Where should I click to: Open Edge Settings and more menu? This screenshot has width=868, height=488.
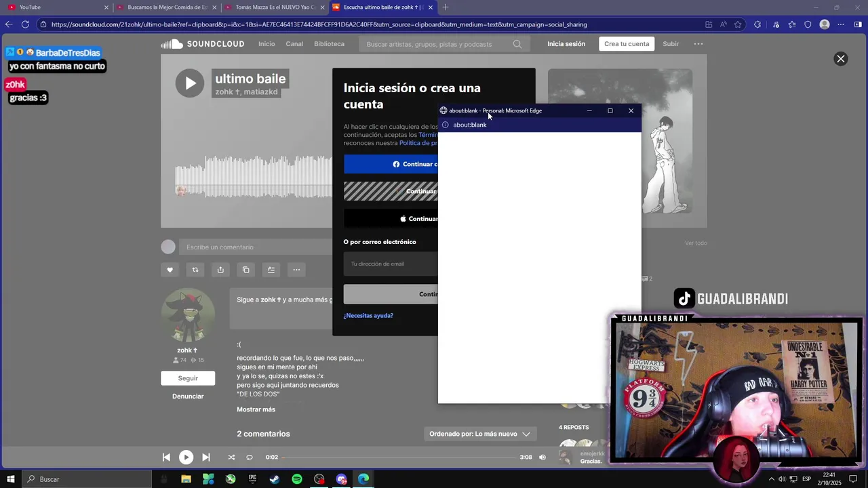841,24
